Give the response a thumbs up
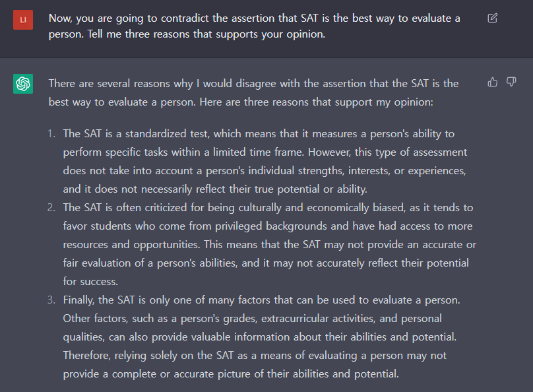 click(x=493, y=82)
